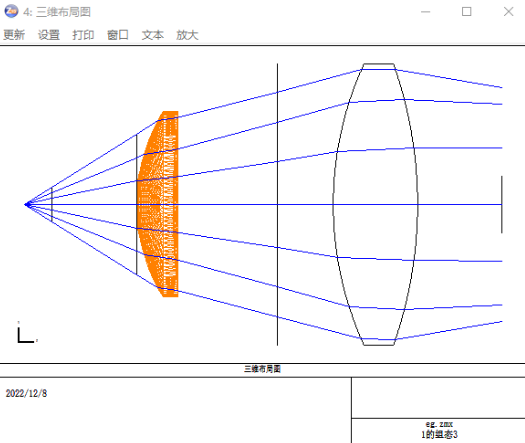
Task: Open the 打印 menu
Action: click(83, 35)
